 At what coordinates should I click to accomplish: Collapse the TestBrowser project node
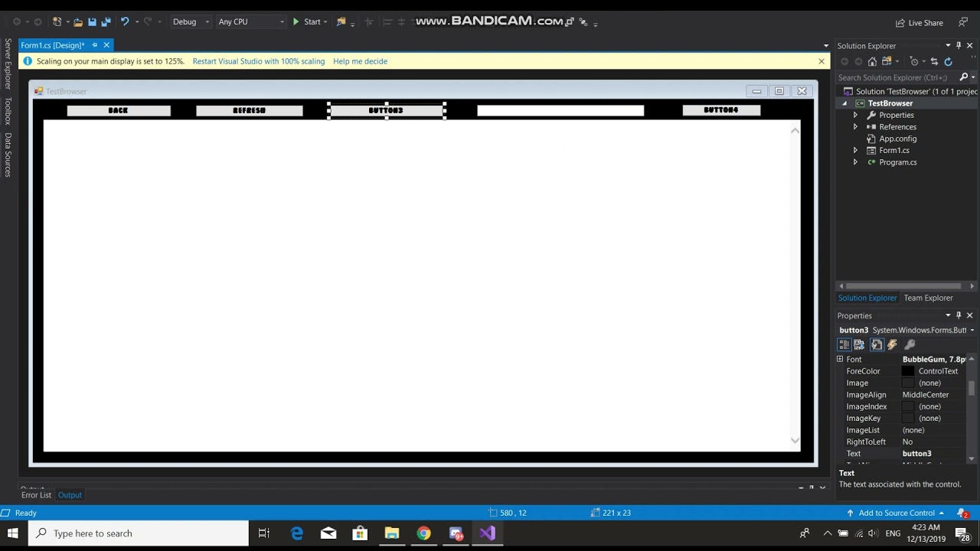[x=844, y=103]
